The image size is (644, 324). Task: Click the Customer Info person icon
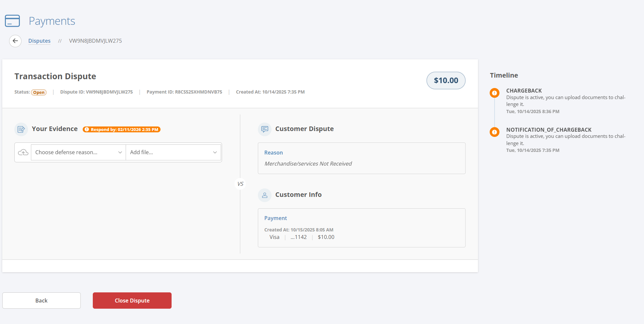pos(265,195)
